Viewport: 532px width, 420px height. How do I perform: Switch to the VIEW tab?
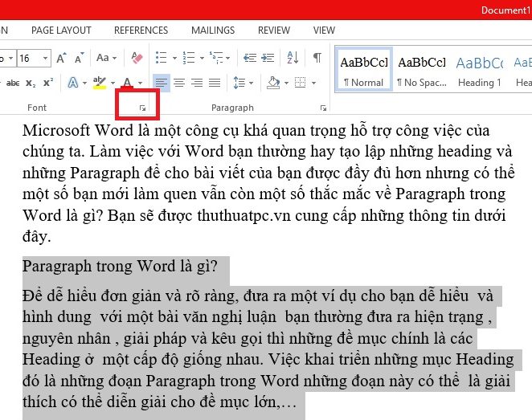(324, 31)
